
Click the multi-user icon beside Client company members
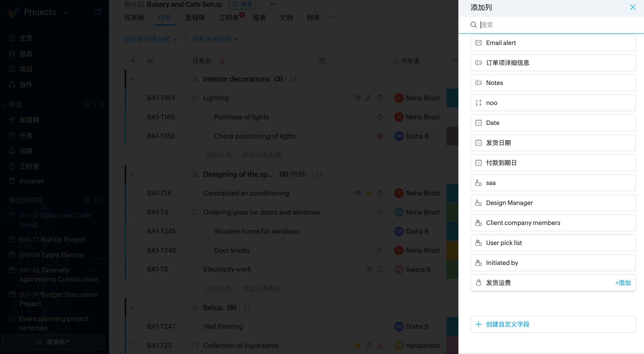point(478,223)
